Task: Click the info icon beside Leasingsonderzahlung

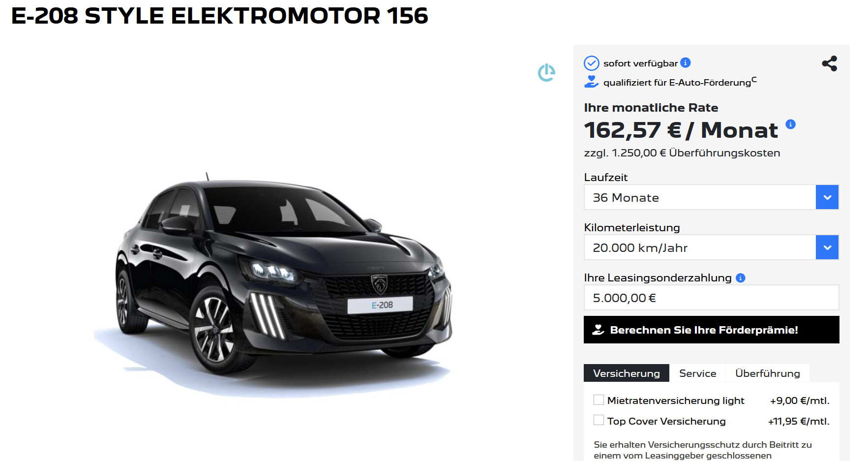Action: click(740, 278)
